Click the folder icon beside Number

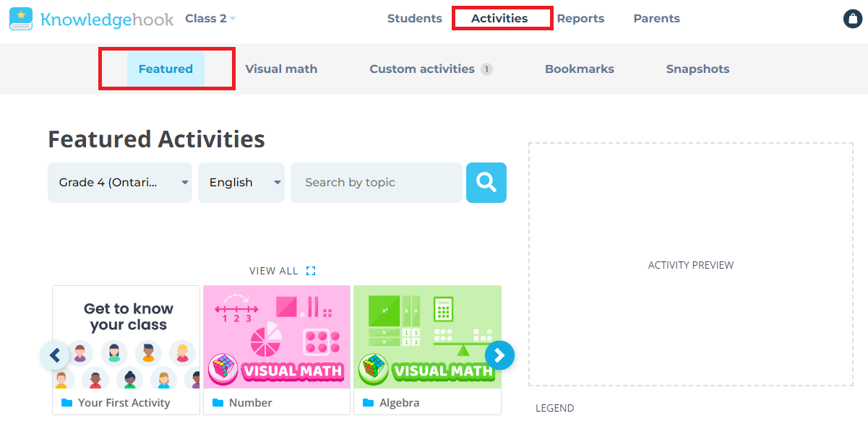218,403
